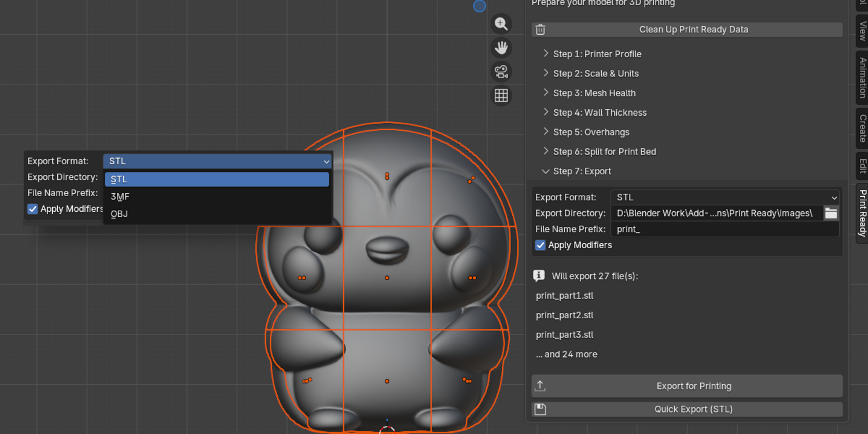
Task: Expand Step 4: Wall Thickness
Action: click(600, 113)
